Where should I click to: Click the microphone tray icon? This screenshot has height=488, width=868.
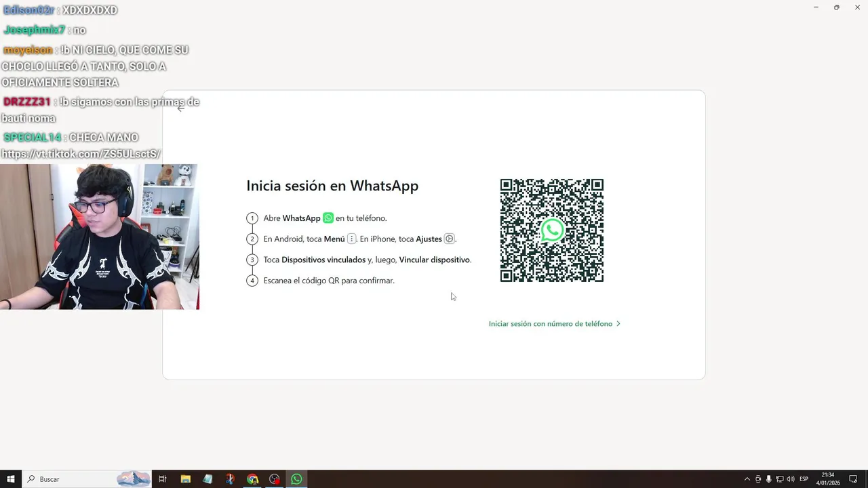pos(769,479)
